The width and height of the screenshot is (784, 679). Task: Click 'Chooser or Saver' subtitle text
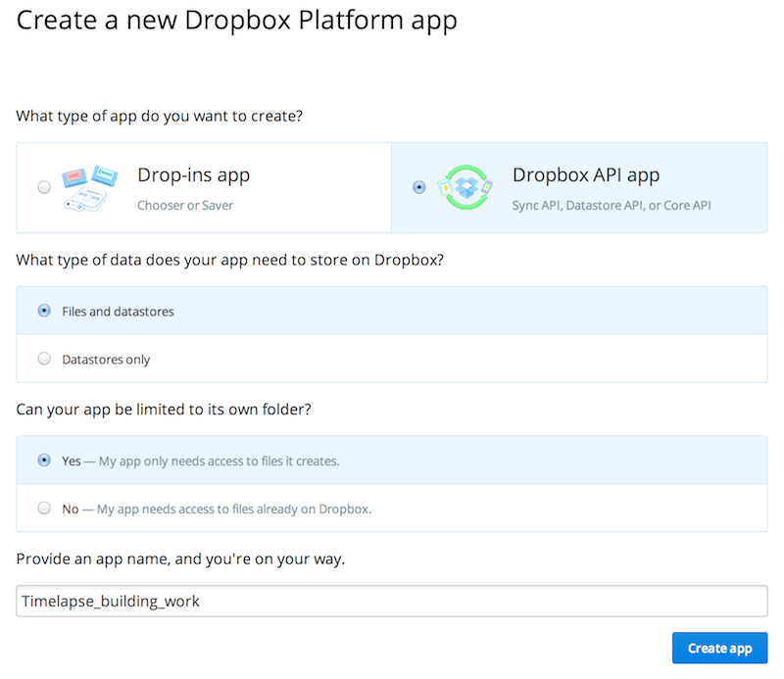185,206
